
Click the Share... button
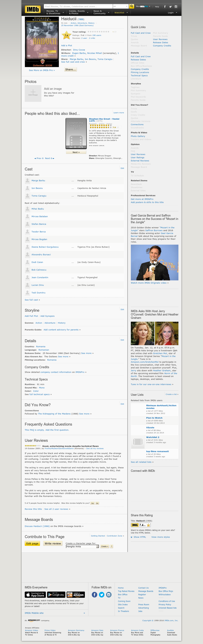point(70,70)
